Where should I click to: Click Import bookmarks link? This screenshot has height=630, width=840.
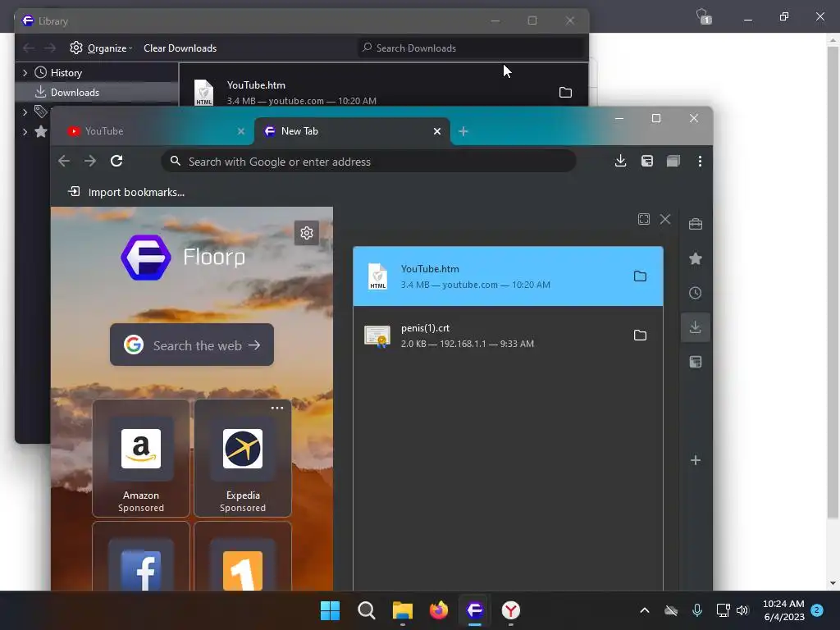(x=126, y=192)
